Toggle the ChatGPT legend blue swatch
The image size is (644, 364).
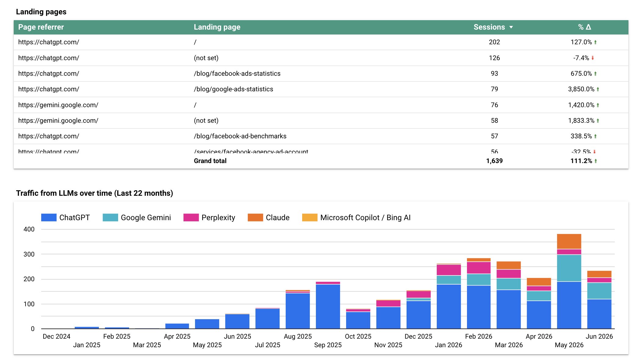tap(49, 217)
